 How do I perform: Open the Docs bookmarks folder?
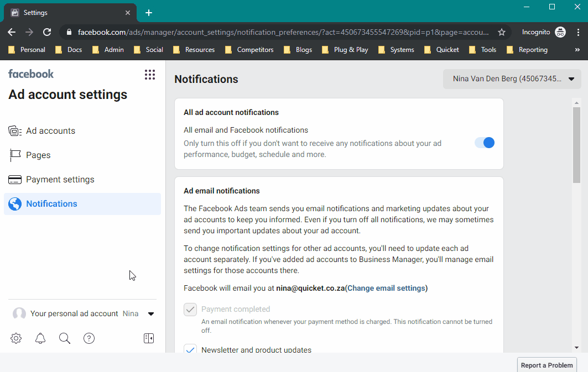click(69, 50)
